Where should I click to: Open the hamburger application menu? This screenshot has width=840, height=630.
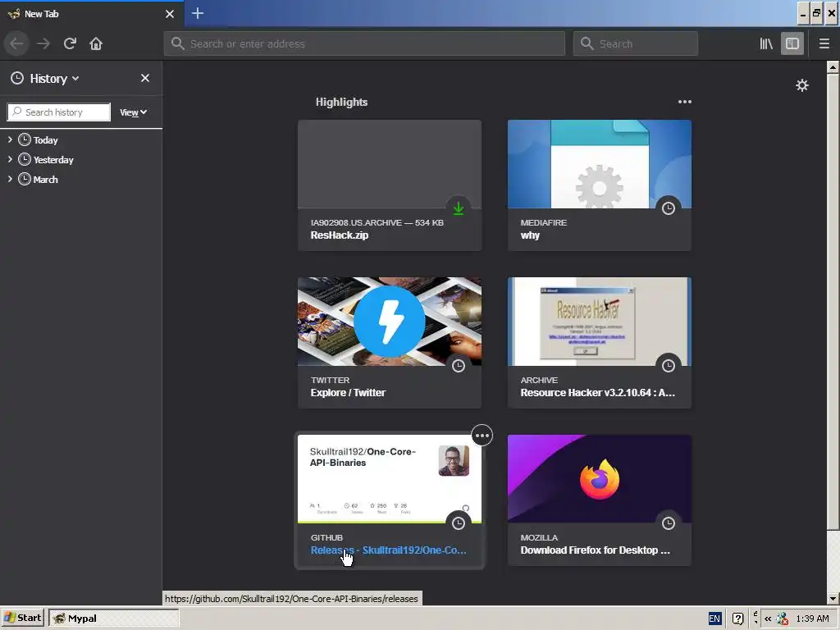(824, 43)
